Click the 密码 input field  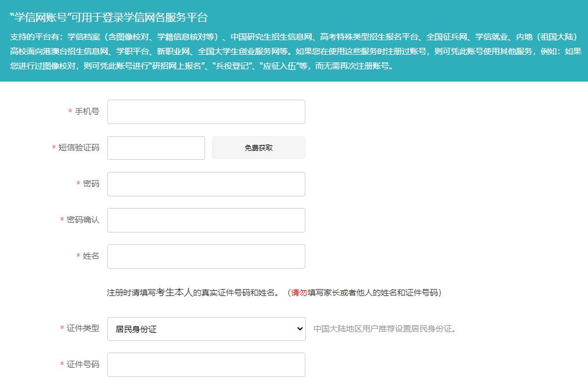206,184
